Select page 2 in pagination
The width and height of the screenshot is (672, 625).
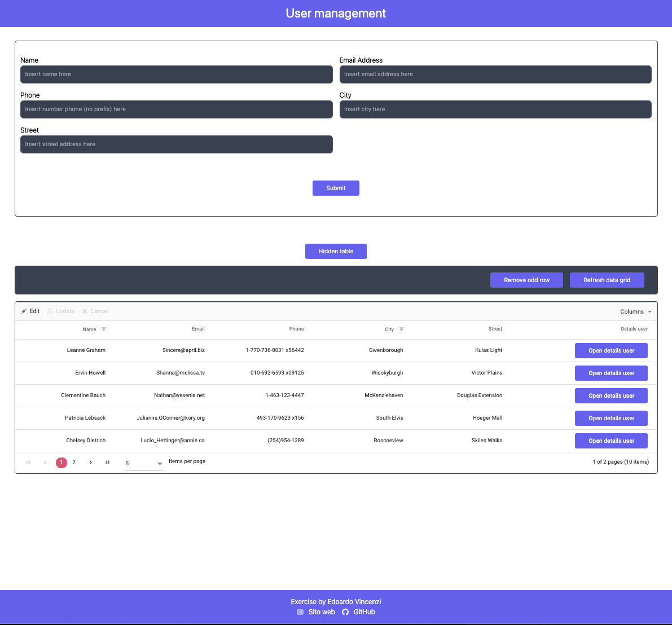click(74, 463)
